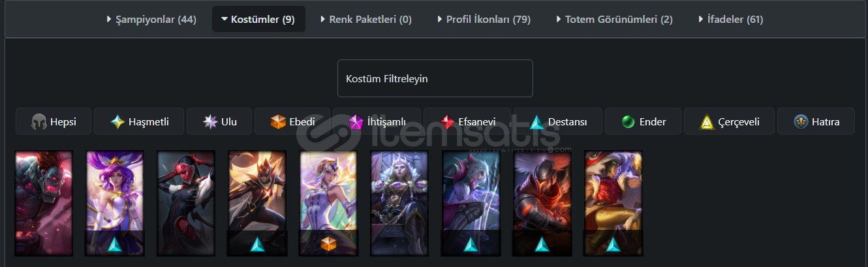Open the Totem Görünümleri (2) tab
Image resolution: width=868 pixels, height=267 pixels.
coord(614,20)
